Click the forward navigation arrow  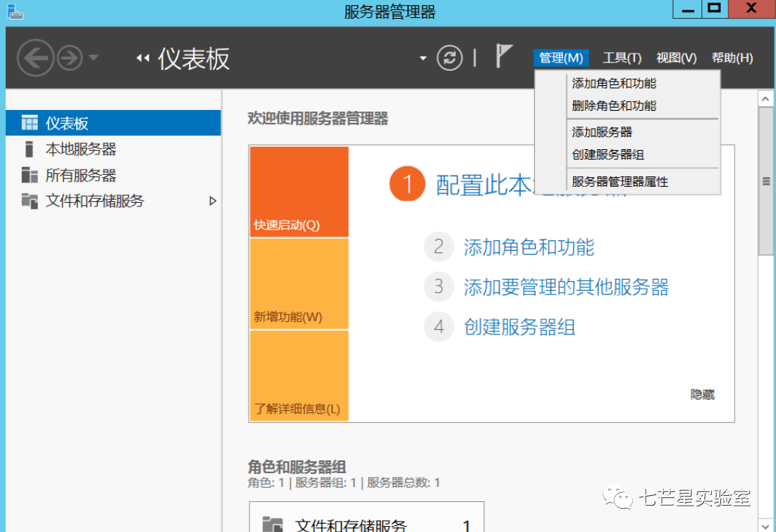(x=70, y=58)
